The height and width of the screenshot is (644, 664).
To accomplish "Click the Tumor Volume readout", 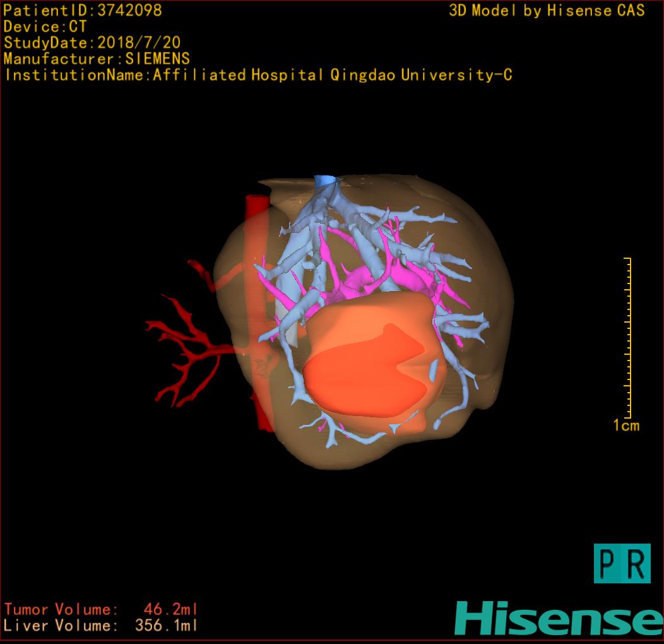I will pos(101,610).
